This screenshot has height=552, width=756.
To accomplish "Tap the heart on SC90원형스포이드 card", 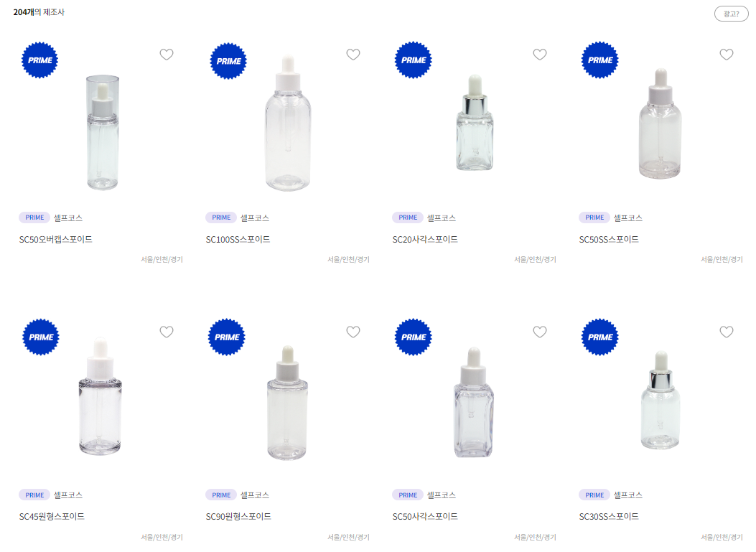I will [x=353, y=332].
